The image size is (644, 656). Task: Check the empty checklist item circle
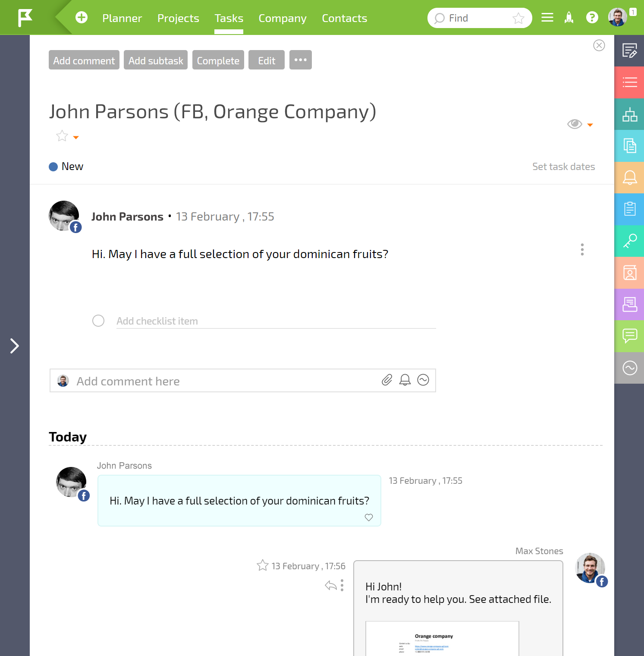[98, 321]
